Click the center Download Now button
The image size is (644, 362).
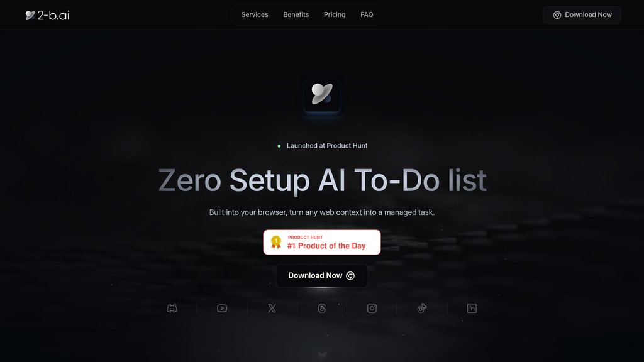(322, 276)
